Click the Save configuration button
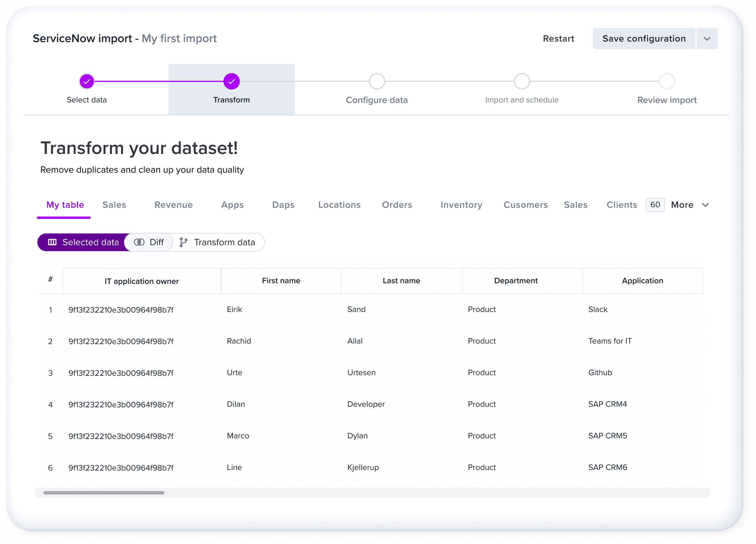 click(x=643, y=39)
